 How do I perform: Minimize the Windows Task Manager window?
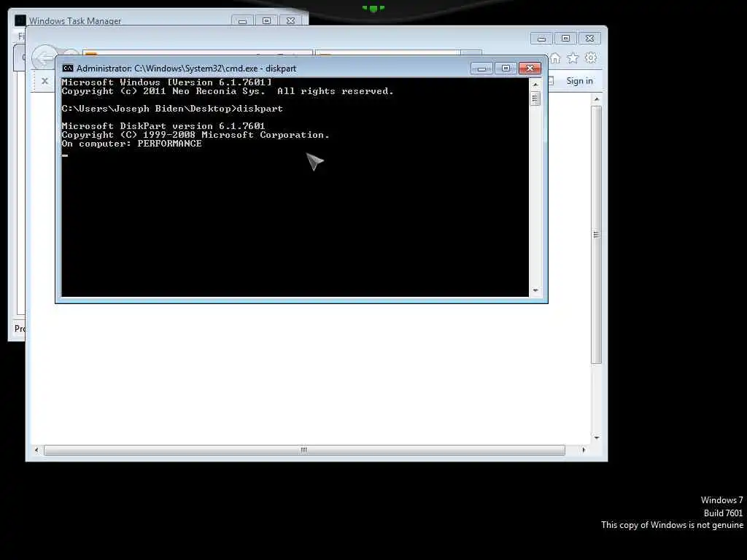point(242,21)
